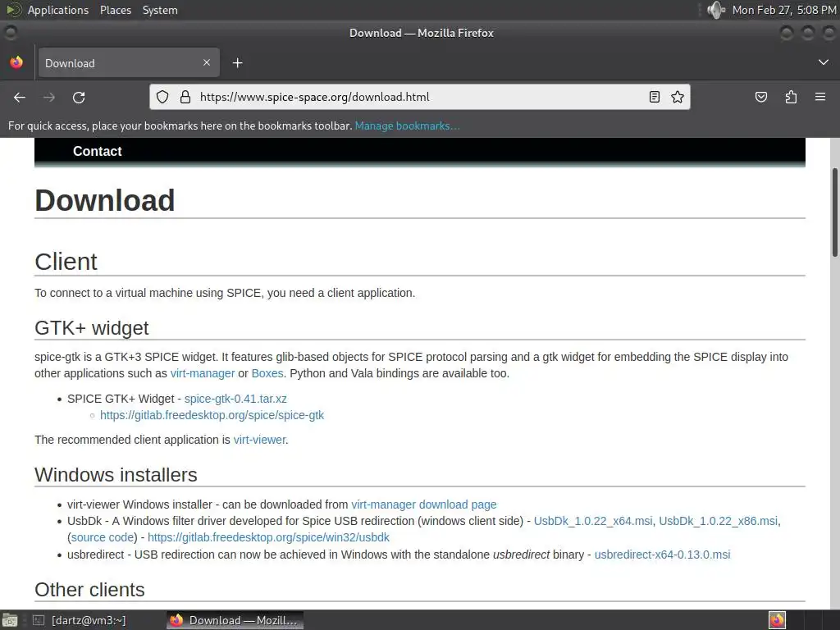Download UsbDk_1.0.22_x86.msi
Screen dimensions: 840x630
point(718,521)
